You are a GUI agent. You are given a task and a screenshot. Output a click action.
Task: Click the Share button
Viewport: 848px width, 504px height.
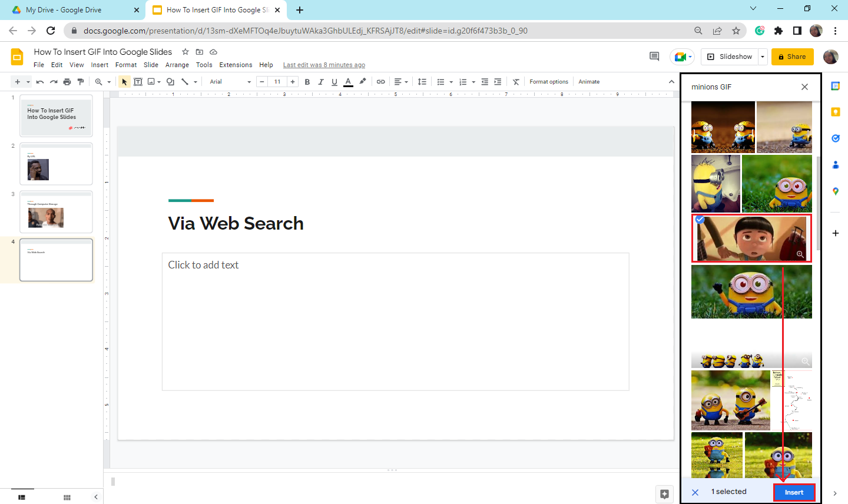[x=793, y=57]
